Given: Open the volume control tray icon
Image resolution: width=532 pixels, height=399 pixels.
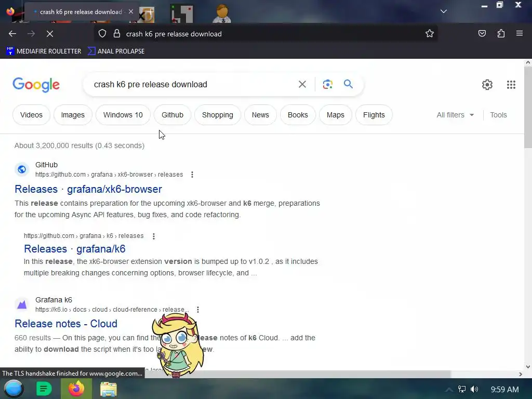Looking at the screenshot, I should (x=474, y=389).
